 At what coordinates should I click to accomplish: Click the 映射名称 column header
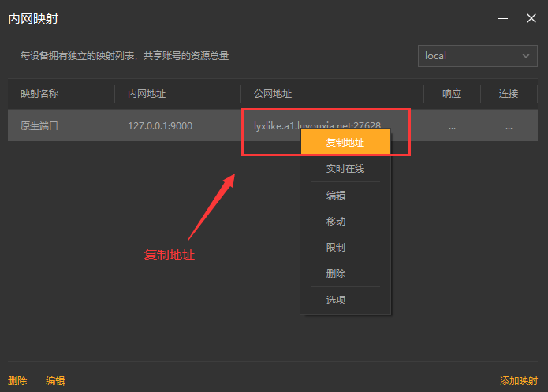(39, 94)
